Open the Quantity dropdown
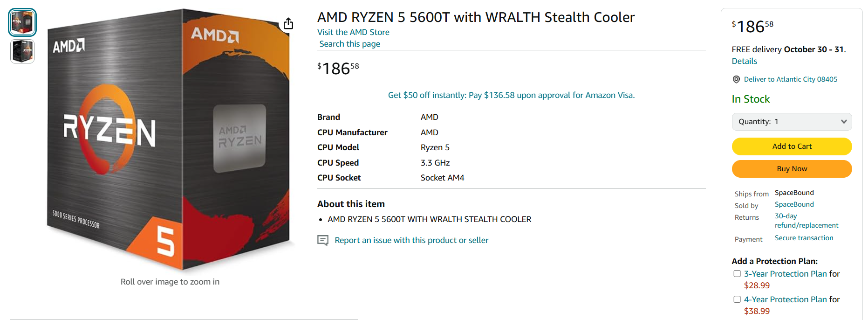 click(x=792, y=122)
